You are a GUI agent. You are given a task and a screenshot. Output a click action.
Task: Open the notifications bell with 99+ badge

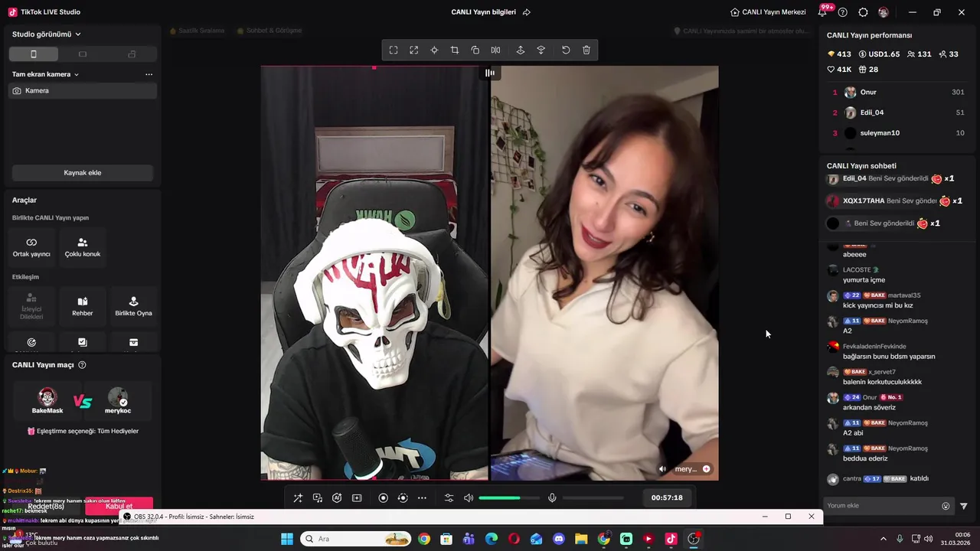point(823,11)
